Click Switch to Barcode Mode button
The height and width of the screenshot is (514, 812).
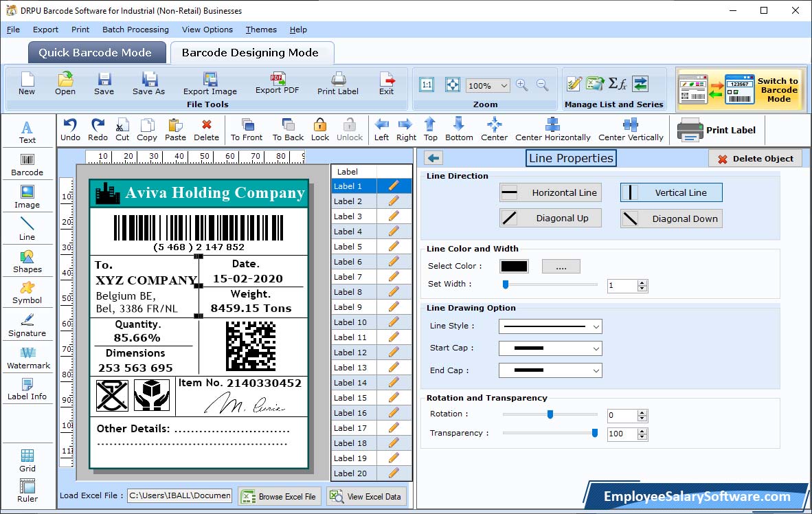click(x=741, y=89)
